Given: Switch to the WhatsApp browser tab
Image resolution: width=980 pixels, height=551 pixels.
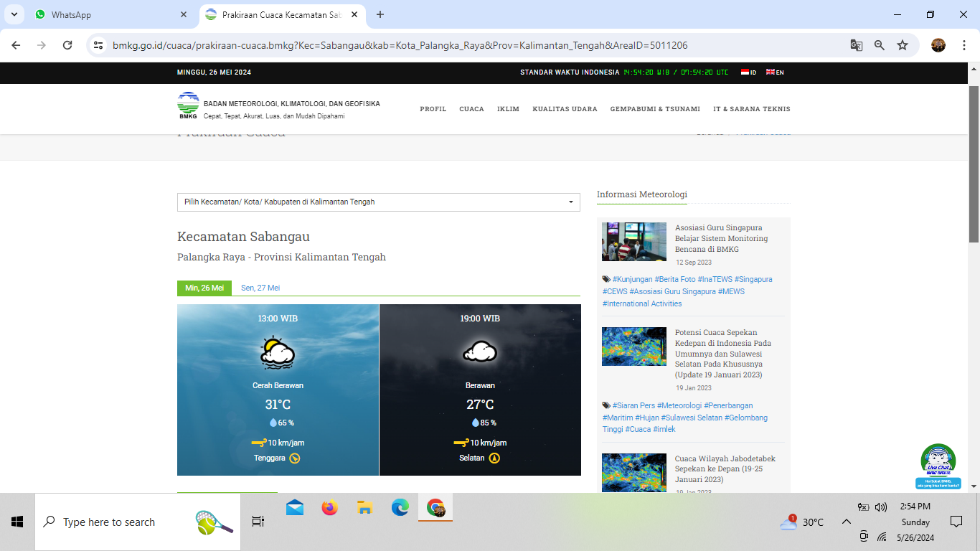Looking at the screenshot, I should tap(111, 14).
